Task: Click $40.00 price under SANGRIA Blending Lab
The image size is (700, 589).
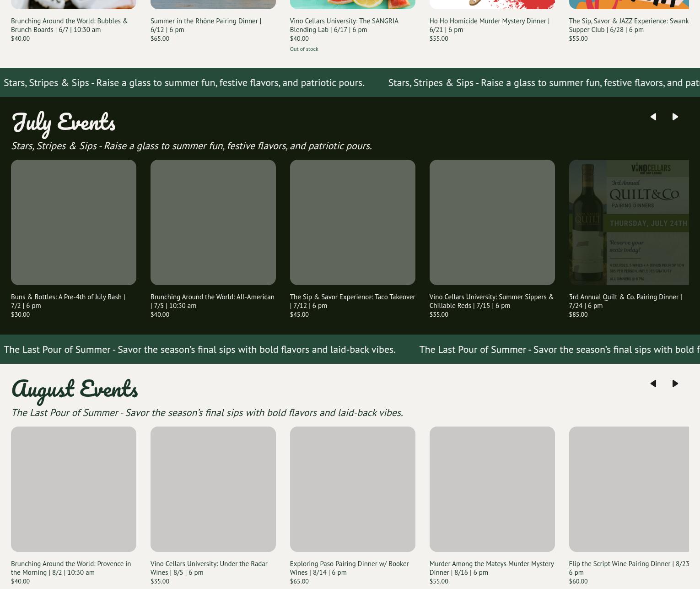Action: click(299, 38)
